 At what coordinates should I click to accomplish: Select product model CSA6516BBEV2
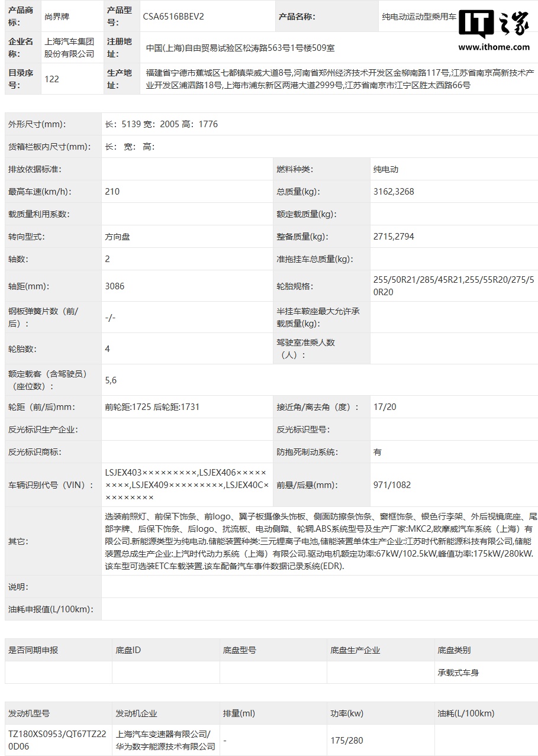tap(173, 17)
